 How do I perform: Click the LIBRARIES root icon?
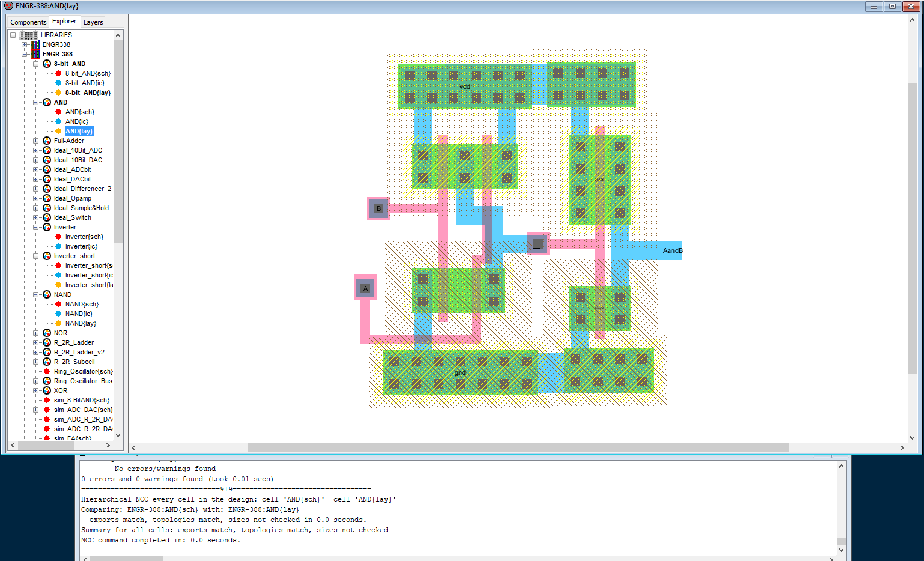click(x=29, y=35)
